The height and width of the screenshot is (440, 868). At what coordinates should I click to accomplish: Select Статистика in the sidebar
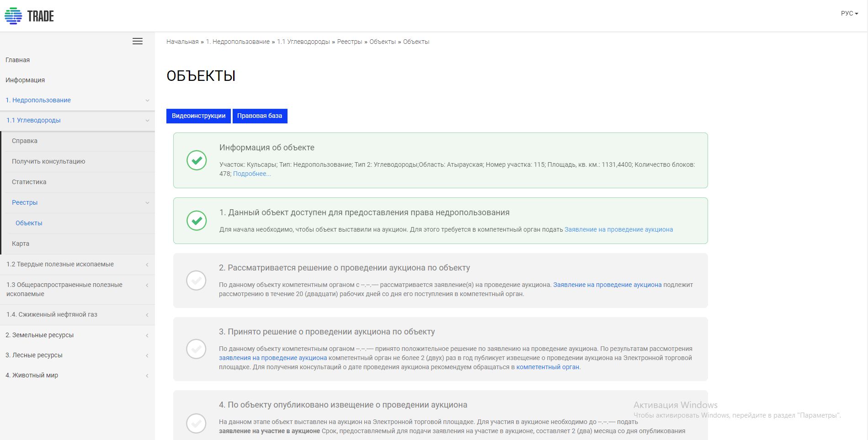click(x=29, y=182)
